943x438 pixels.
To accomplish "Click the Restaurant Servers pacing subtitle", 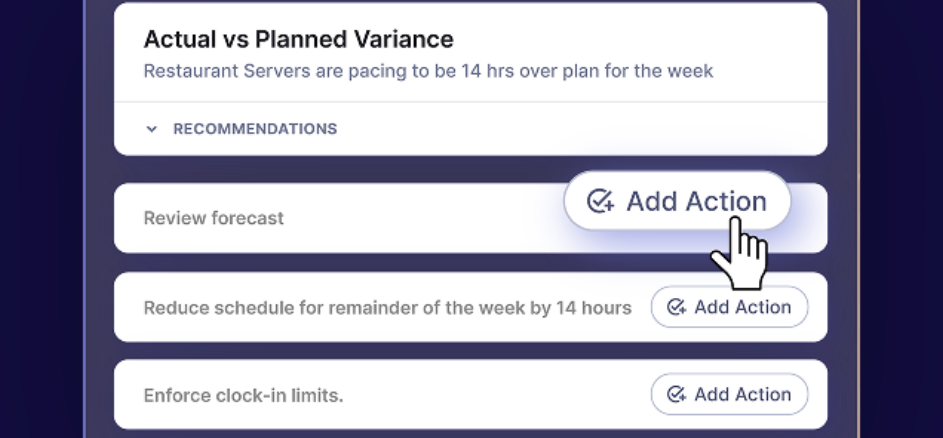I will pos(428,71).
